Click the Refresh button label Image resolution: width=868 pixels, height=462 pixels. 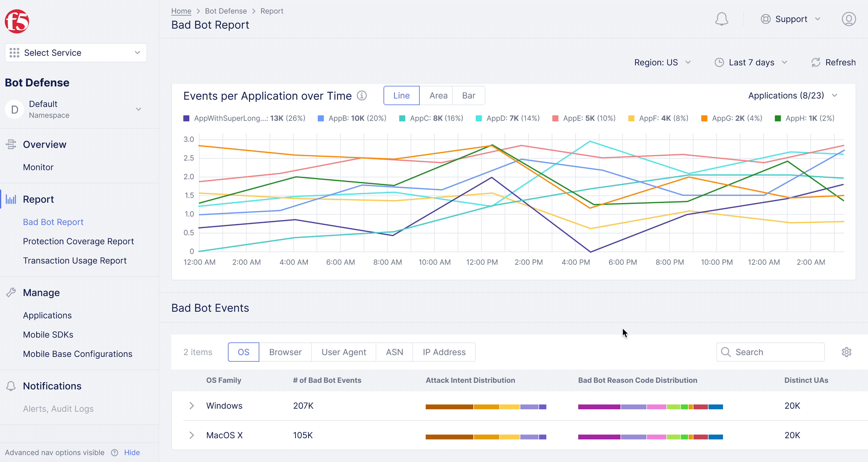pos(840,63)
